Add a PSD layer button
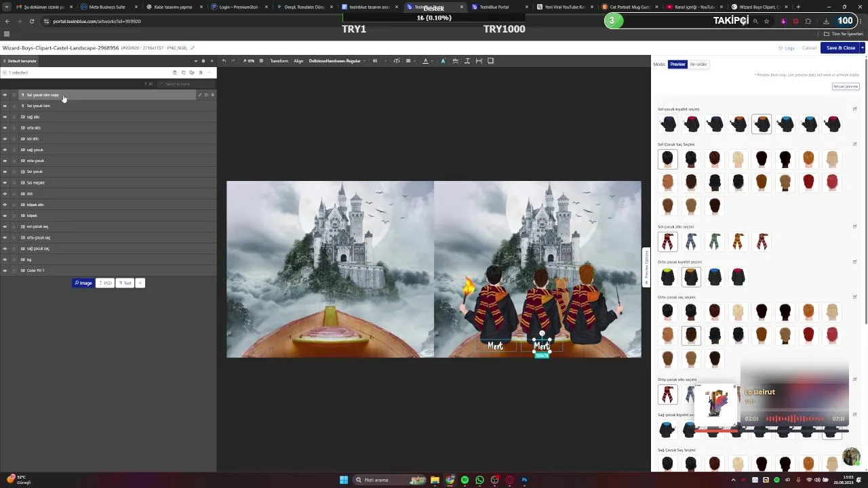 click(105, 283)
